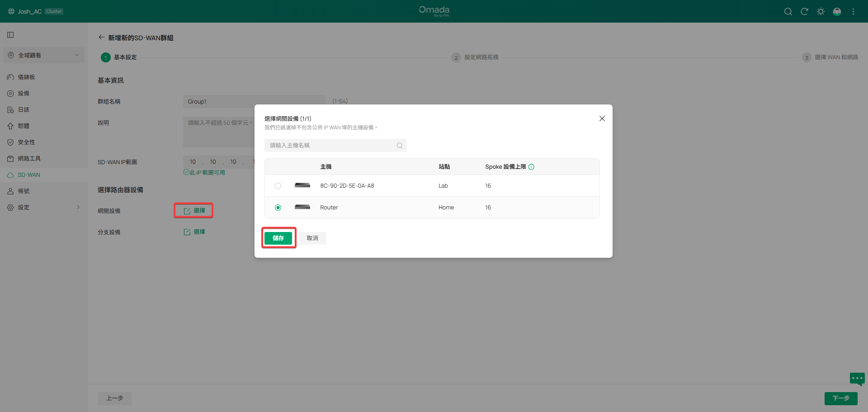Click the refresh icon in top bar
Viewport: 868px width, 412px height.
(804, 12)
